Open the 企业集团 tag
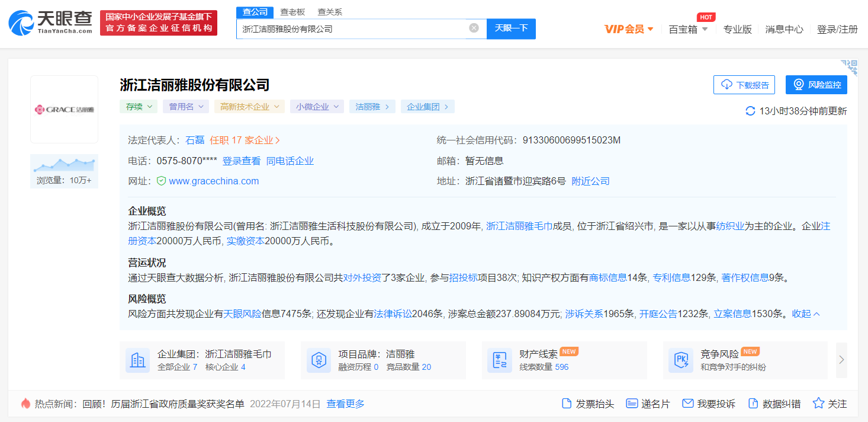Image resolution: width=868 pixels, height=422 pixels. click(x=427, y=107)
